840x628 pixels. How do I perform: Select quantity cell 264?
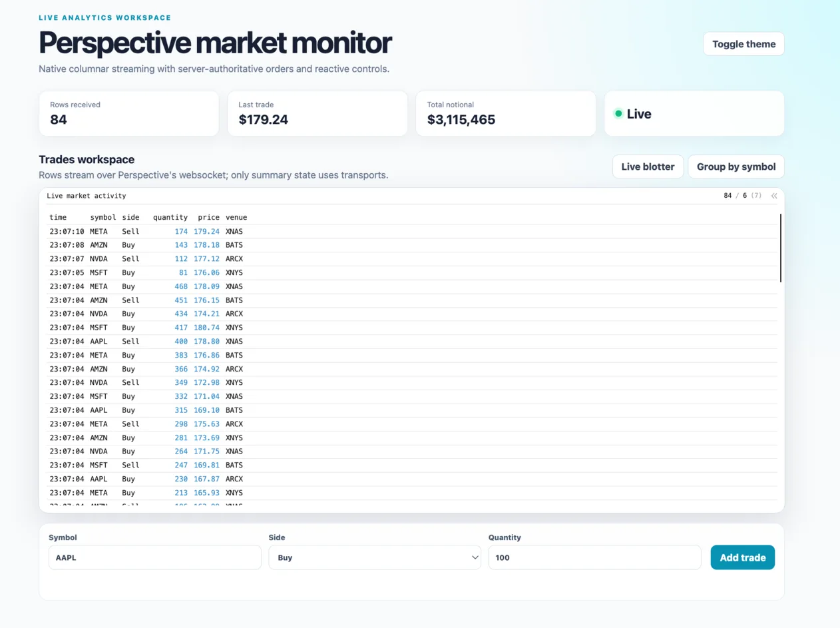coord(181,452)
